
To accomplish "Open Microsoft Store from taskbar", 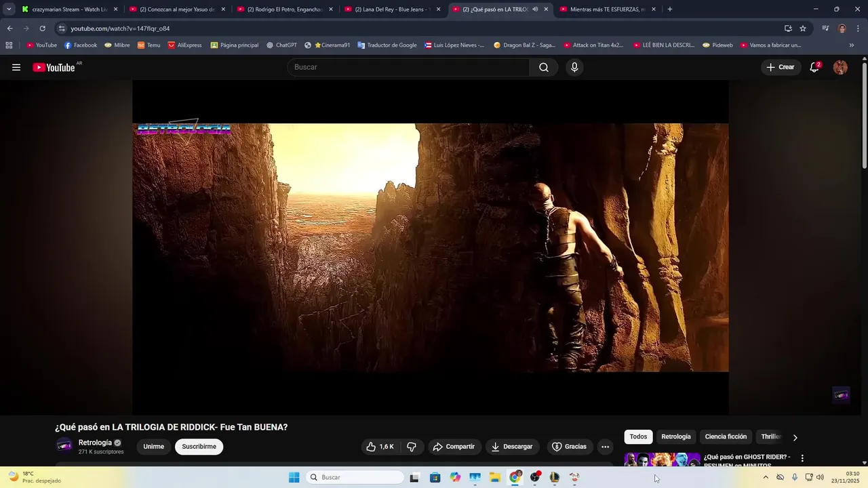I will tap(435, 477).
